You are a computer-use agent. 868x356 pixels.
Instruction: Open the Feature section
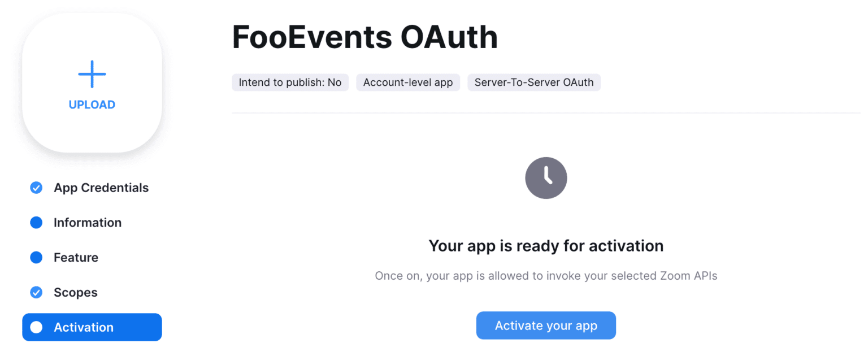click(76, 258)
